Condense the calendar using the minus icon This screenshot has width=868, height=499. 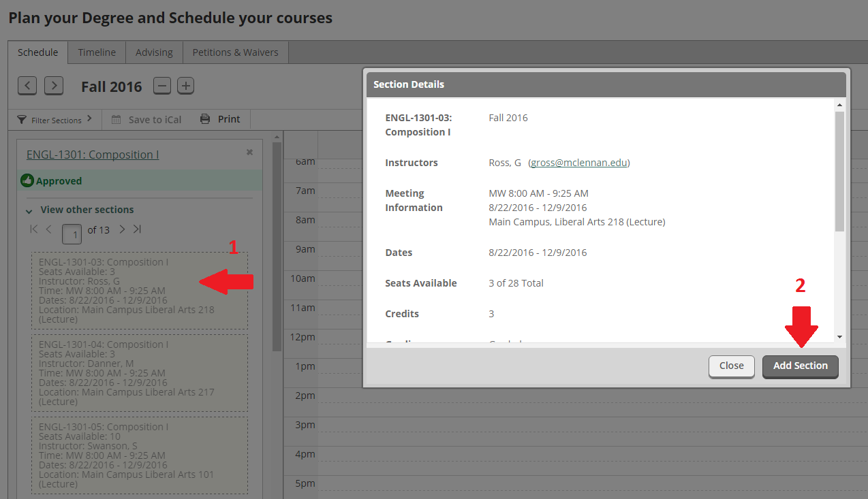point(161,85)
